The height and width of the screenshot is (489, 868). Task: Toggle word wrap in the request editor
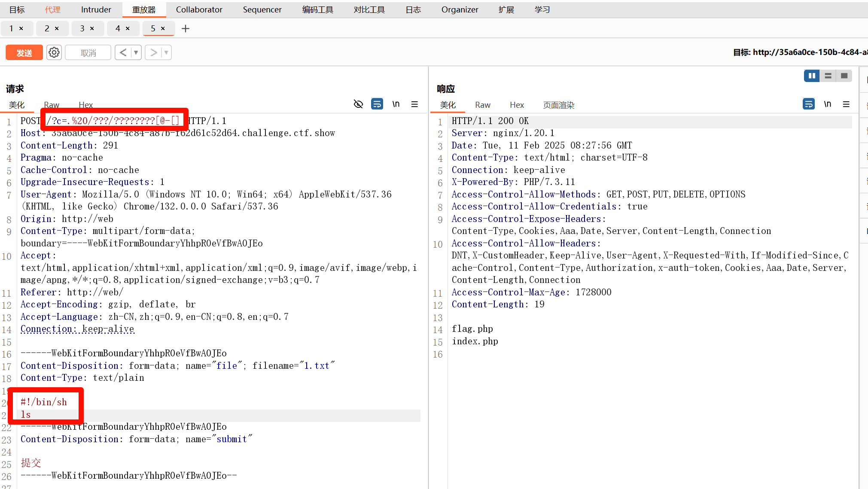point(377,104)
